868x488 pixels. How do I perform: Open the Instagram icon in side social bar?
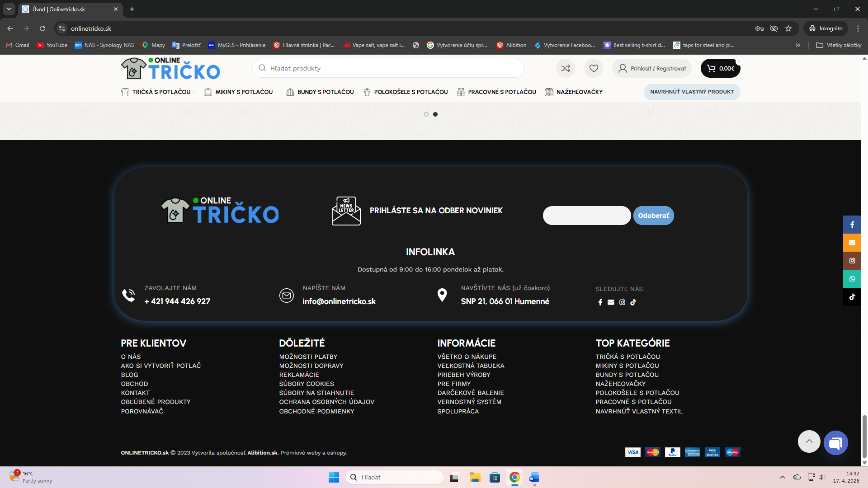pos(852,261)
